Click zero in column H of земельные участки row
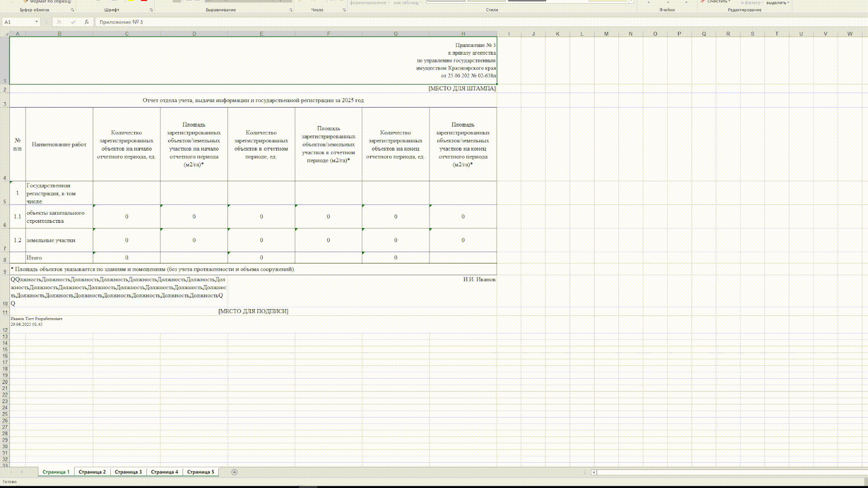The image size is (868, 488). [x=463, y=240]
